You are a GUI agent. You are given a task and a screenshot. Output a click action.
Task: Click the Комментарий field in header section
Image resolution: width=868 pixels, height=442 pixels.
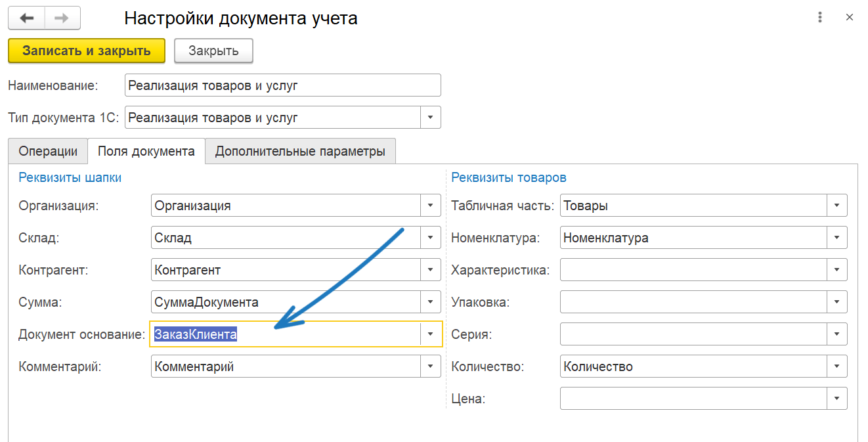pos(286,366)
